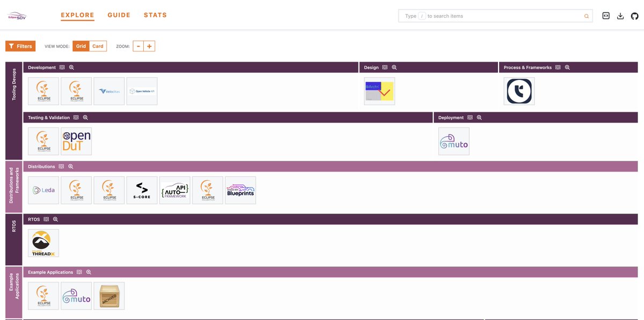Open the GitHub repository icon
Viewport: 644px width, 320px height.
[635, 16]
